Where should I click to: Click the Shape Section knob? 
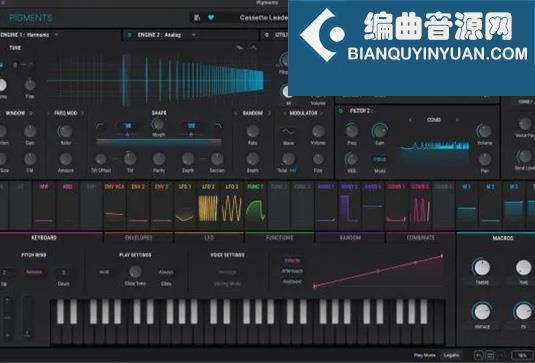click(x=217, y=159)
